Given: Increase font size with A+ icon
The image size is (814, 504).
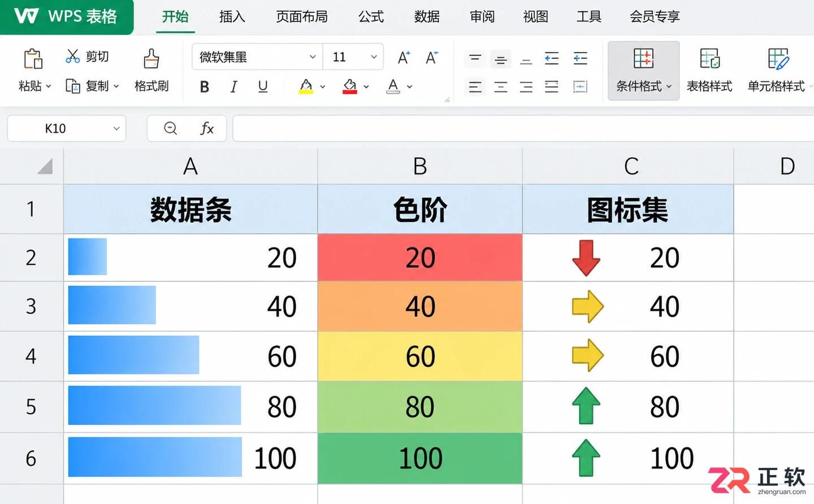Looking at the screenshot, I should pos(404,58).
